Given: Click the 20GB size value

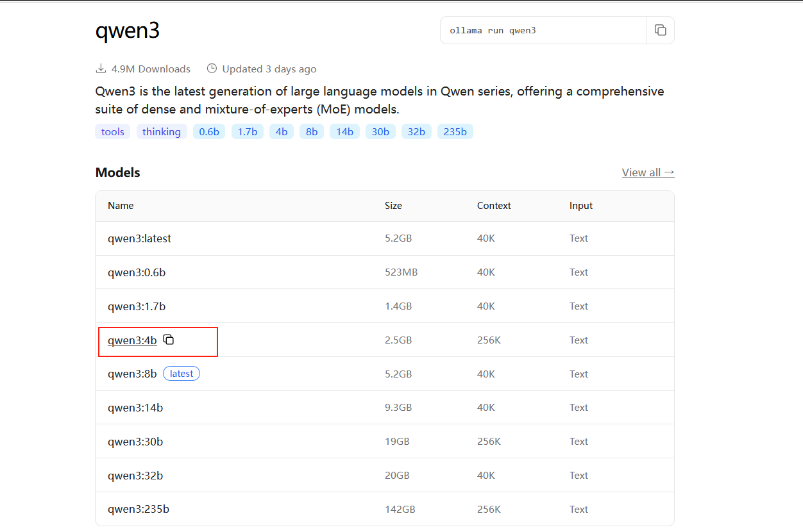Looking at the screenshot, I should 397,476.
